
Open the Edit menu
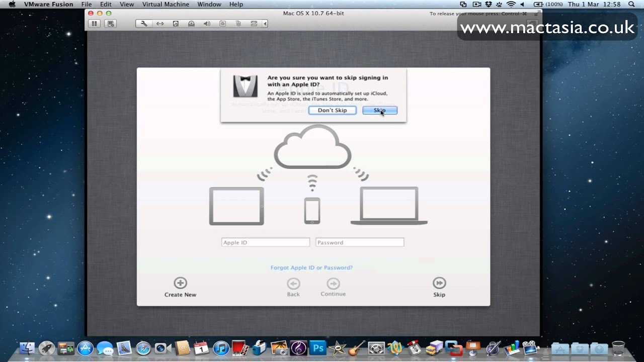click(106, 4)
